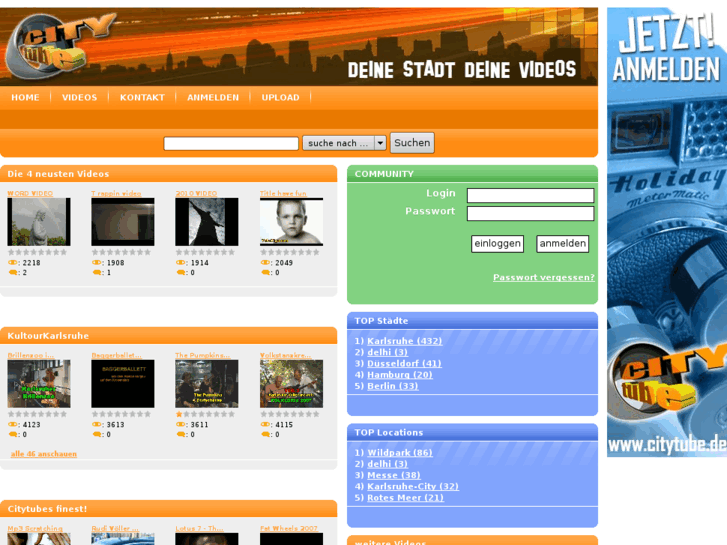Viewport: 727px width, 545px height.
Task: Click the views eye icon showing 1908
Action: coord(96,263)
